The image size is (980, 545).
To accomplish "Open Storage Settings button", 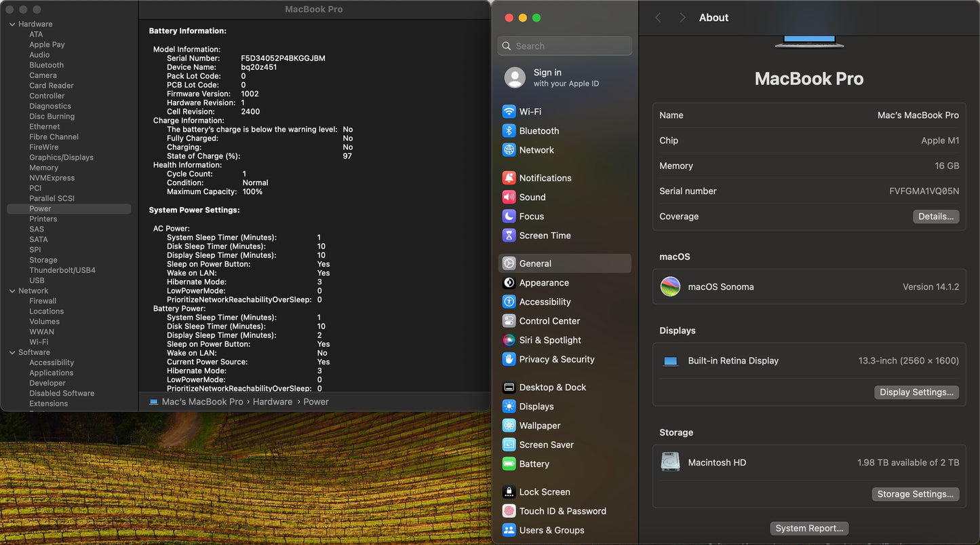I will (916, 494).
